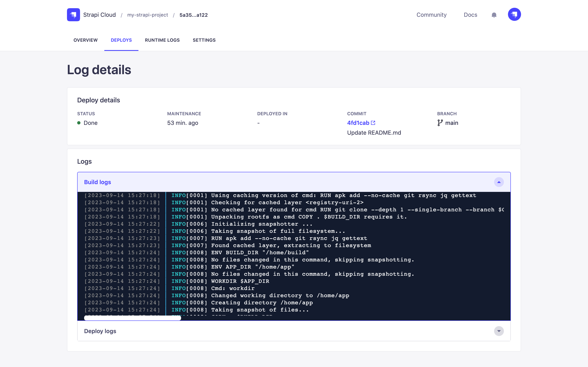Expand Deploy logs with the down arrow
This screenshot has width=588, height=367.
pos(499,331)
